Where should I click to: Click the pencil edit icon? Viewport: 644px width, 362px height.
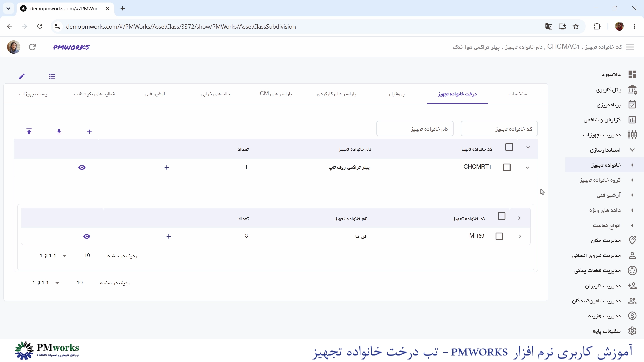point(22,76)
